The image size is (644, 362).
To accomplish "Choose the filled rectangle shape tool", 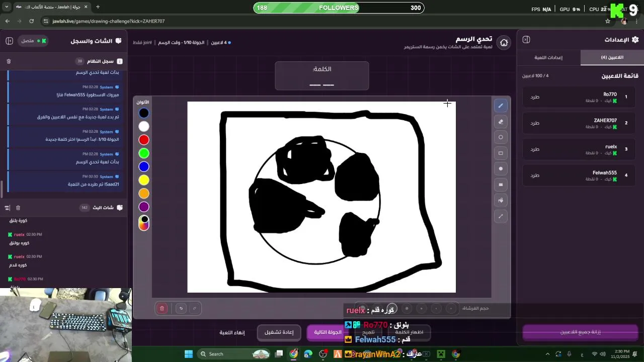I will pos(501,185).
